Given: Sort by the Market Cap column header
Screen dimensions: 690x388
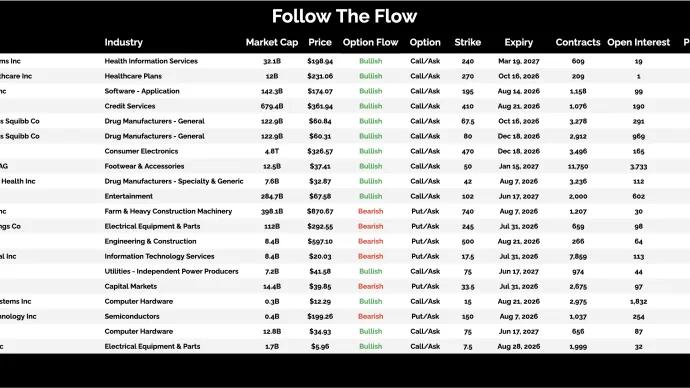Looking at the screenshot, I should tap(272, 43).
